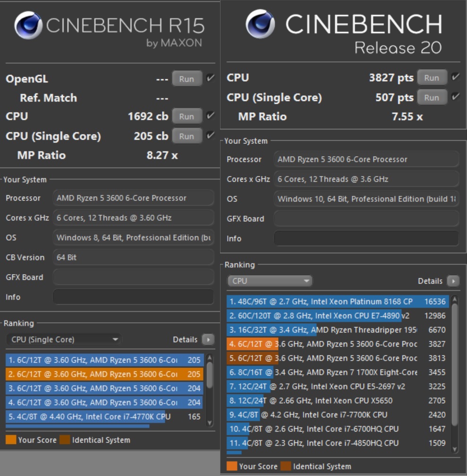Click the Info field in Cinebench R15
Screen dimensions: 467x476
point(133,297)
